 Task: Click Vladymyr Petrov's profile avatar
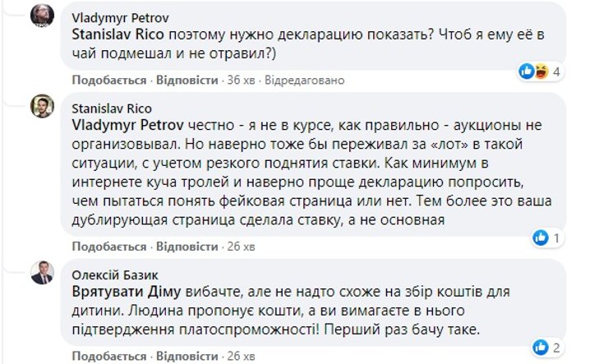(43, 15)
